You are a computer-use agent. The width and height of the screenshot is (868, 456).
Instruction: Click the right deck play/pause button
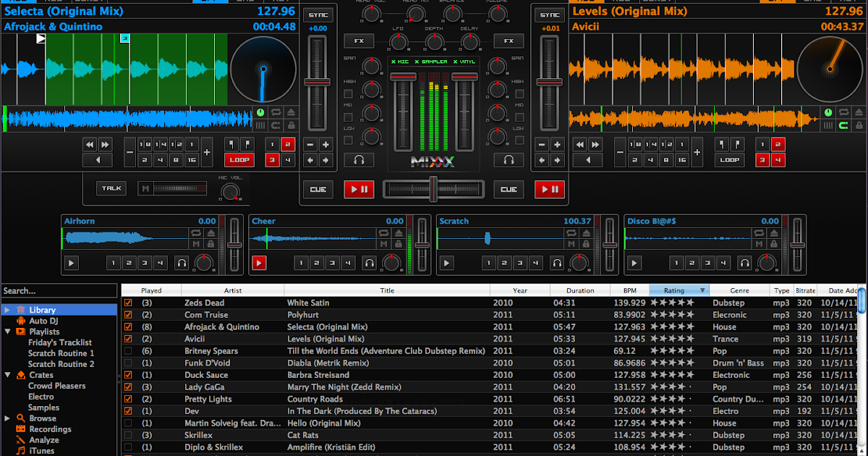tap(550, 190)
